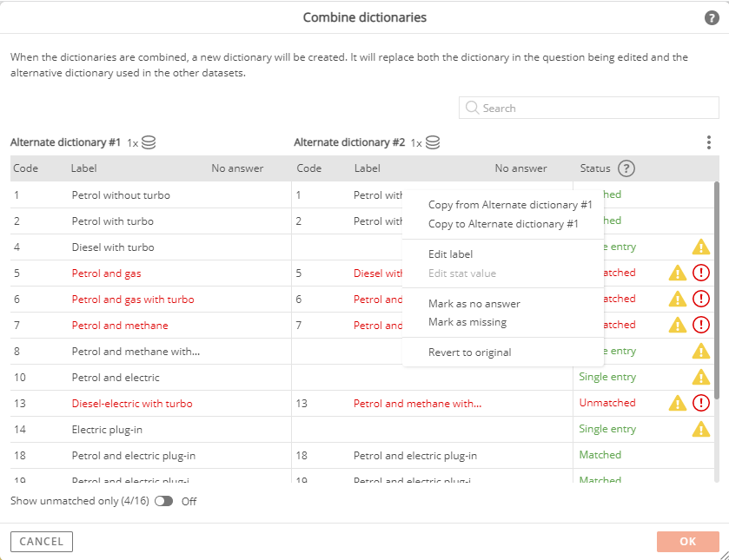Click the Label column header of dictionary #2
The height and width of the screenshot is (560, 729).
pyautogui.click(x=368, y=168)
